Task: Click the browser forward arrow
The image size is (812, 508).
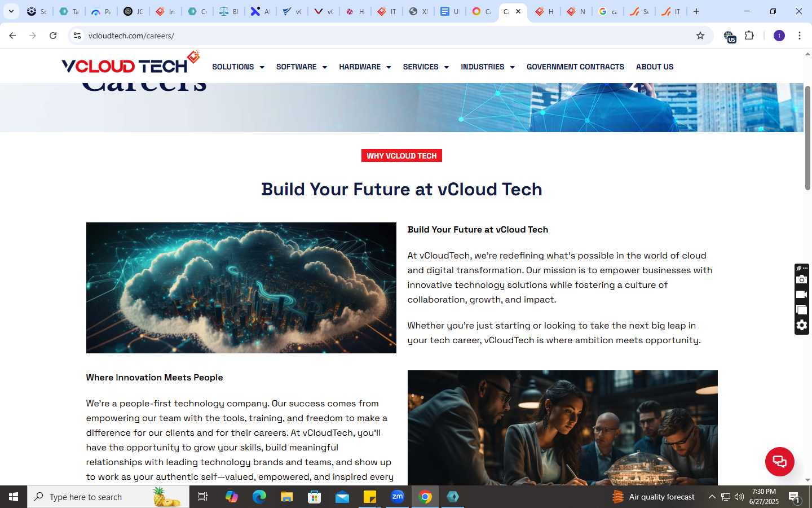Action: click(33, 36)
